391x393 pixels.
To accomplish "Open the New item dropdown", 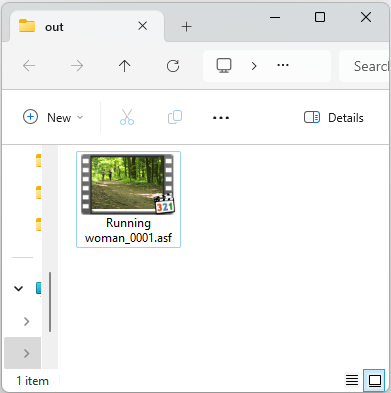I will [53, 117].
